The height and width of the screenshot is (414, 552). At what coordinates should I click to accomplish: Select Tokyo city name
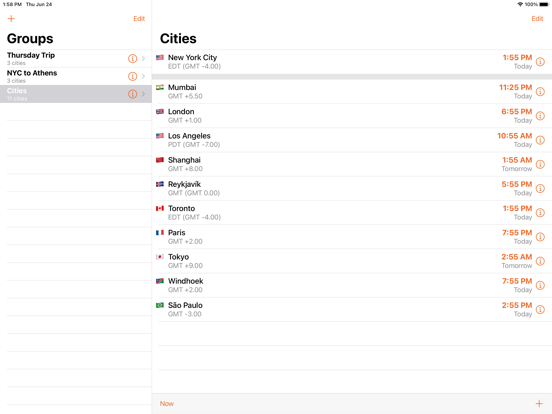(x=178, y=257)
